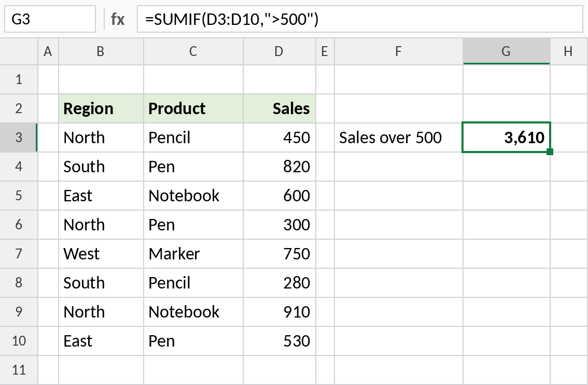The image size is (588, 385).
Task: Select row 1 header
Action: pyautogui.click(x=19, y=79)
